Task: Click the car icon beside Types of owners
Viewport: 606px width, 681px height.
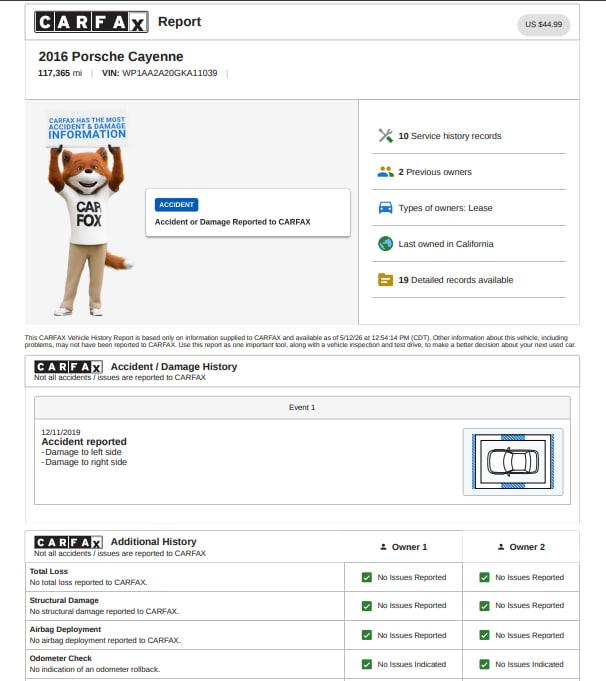Action: pyautogui.click(x=385, y=208)
